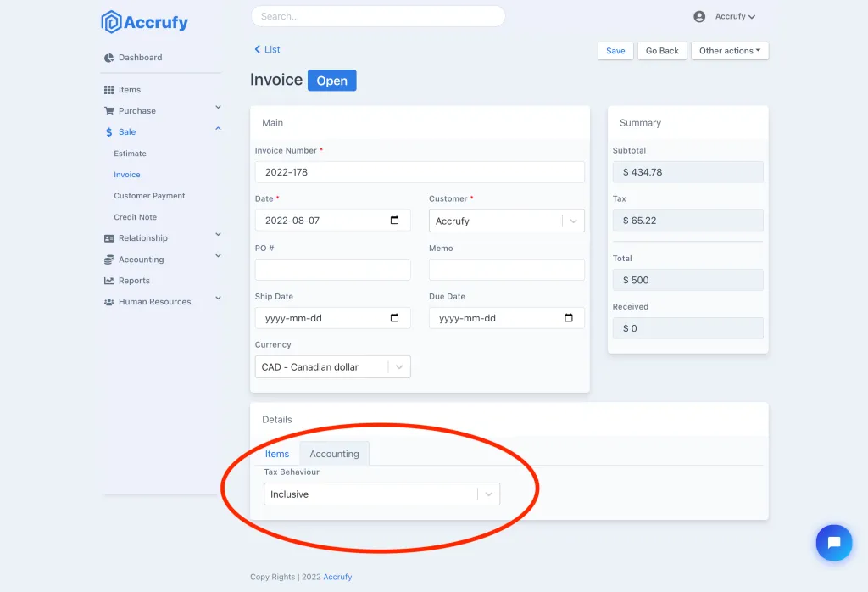This screenshot has width=868, height=592.
Task: Open the Other actions dropdown
Action: pos(730,51)
